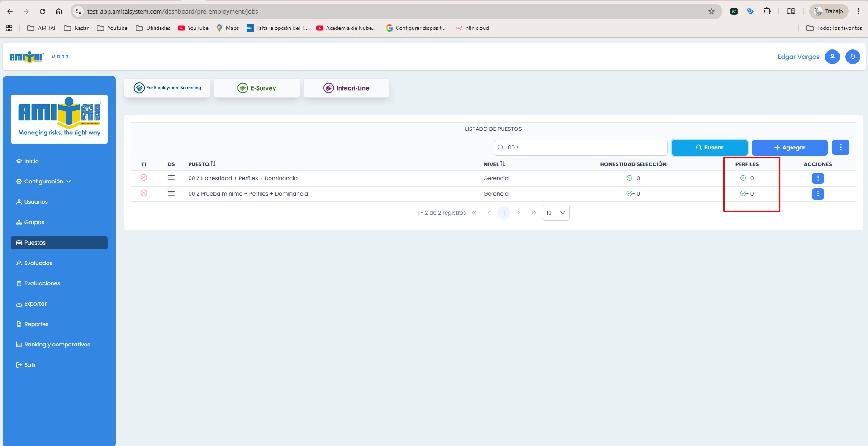Switch to the E-Survey tab
Screen dimensions: 868x446
257,88
